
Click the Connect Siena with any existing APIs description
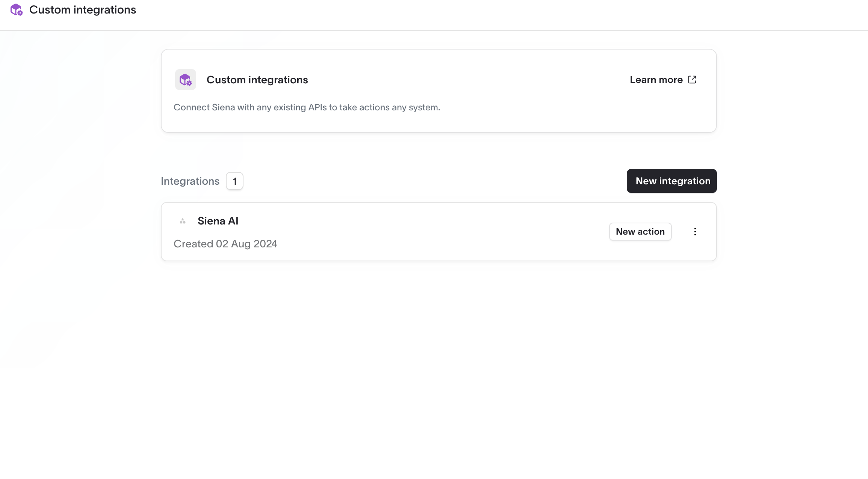(x=307, y=107)
